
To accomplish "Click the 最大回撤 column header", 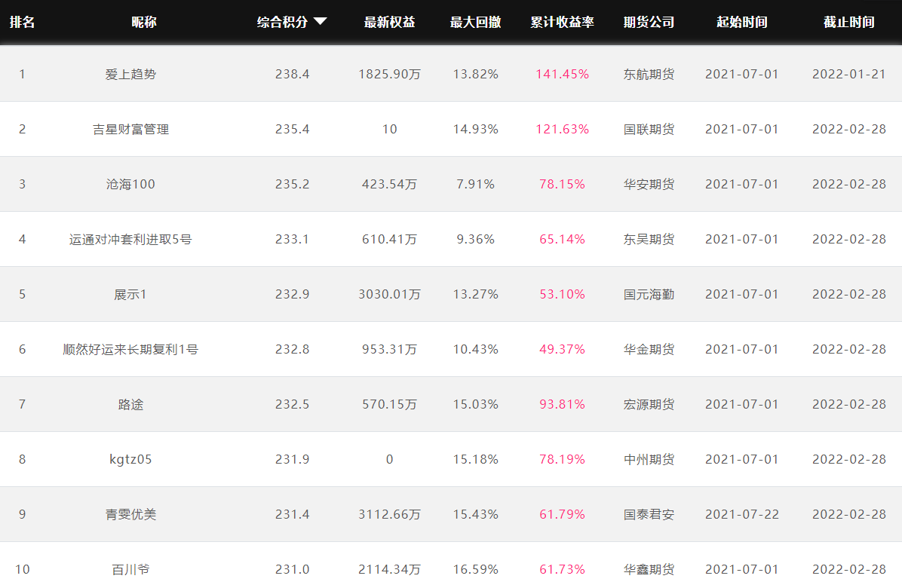I will click(x=475, y=22).
